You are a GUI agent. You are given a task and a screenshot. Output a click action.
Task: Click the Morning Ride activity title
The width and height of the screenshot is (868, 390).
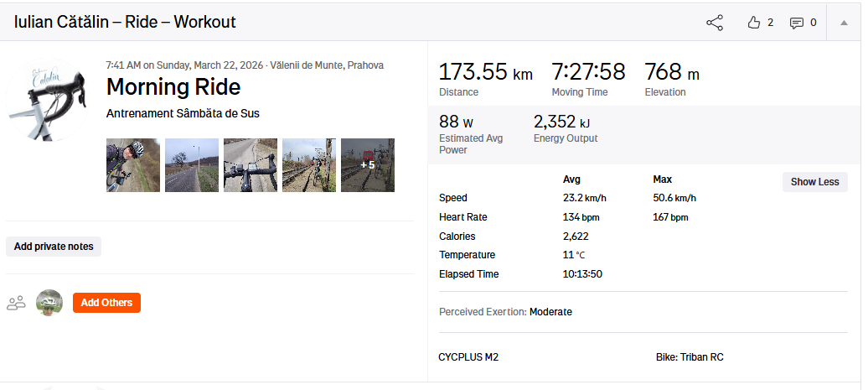[173, 87]
